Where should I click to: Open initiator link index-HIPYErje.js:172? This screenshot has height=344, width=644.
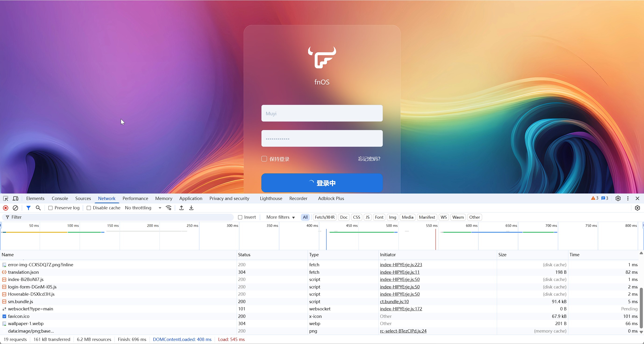401,309
